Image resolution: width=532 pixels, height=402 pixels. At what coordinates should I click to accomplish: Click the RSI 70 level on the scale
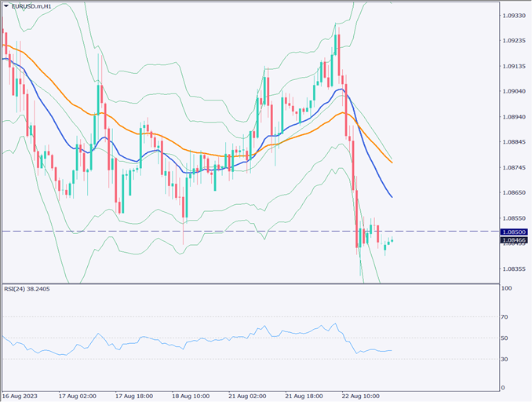[506, 317]
